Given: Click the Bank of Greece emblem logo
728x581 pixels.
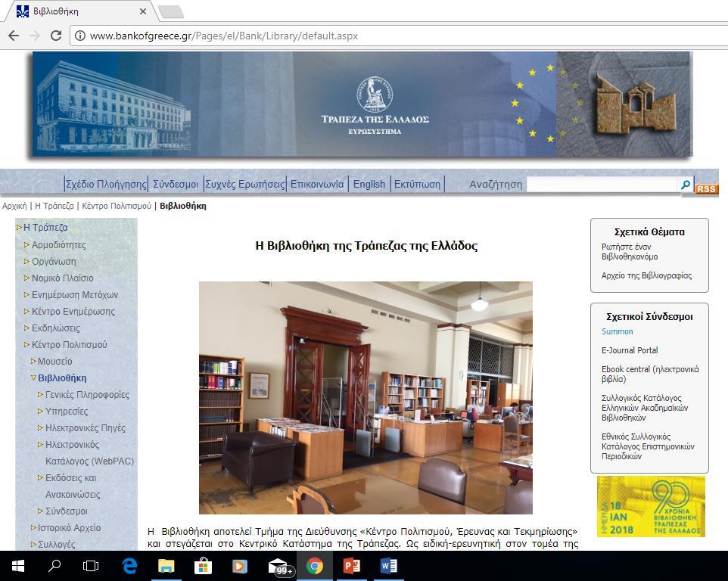Looking at the screenshot, I should 375,95.
